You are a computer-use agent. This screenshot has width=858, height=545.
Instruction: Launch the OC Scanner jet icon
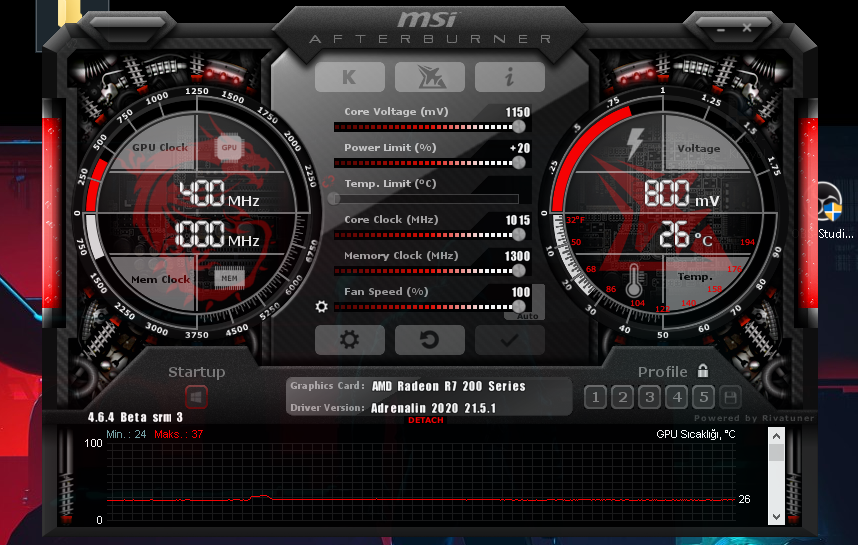(x=430, y=77)
